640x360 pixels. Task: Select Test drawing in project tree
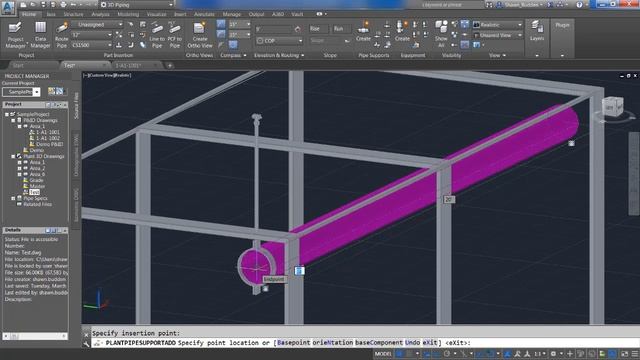(x=34, y=192)
